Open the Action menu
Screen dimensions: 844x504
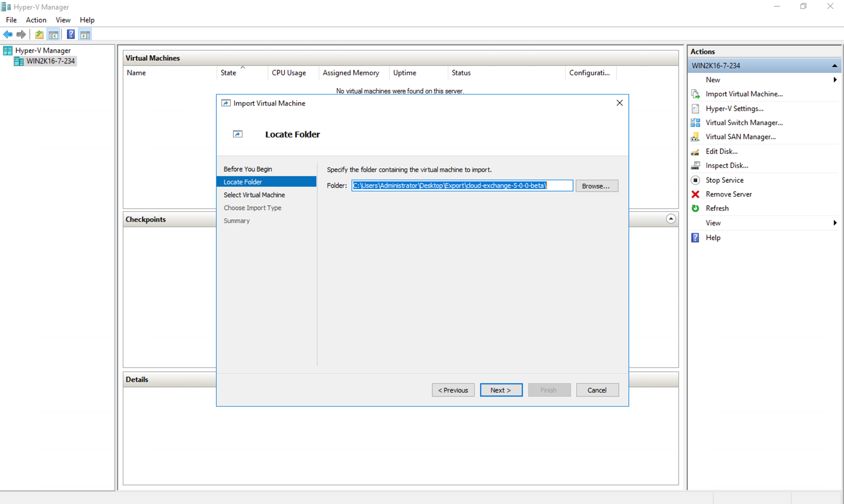[x=36, y=20]
